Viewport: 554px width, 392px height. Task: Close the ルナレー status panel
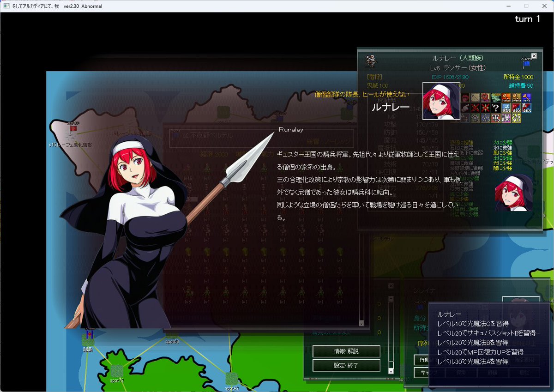tap(534, 56)
